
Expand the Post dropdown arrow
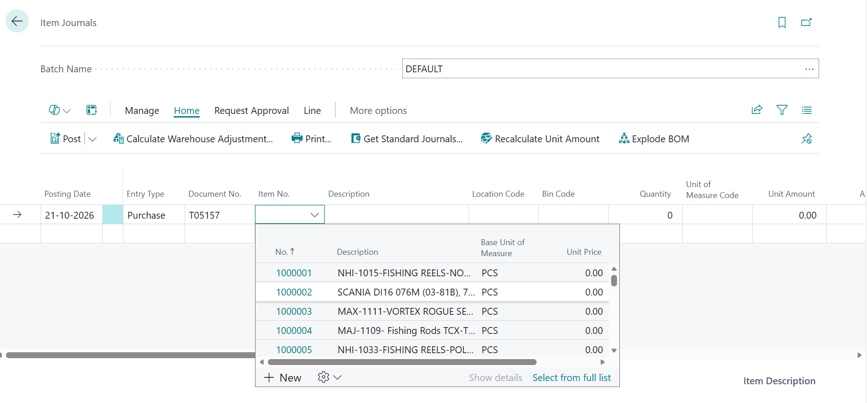click(92, 139)
